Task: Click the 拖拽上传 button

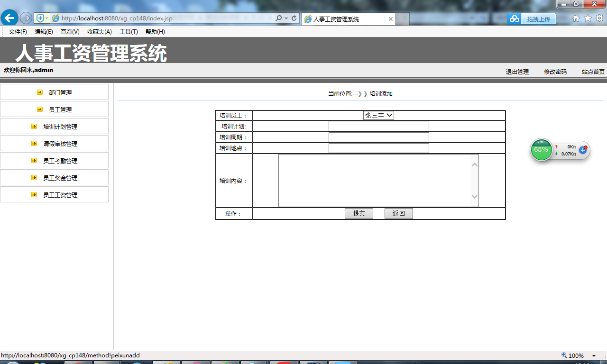Action: coord(538,19)
